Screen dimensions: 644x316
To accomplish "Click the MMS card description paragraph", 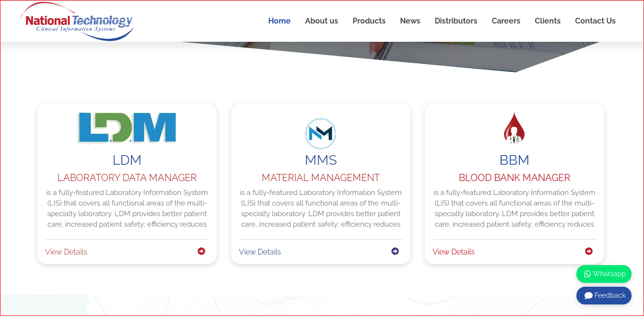I will [321, 208].
